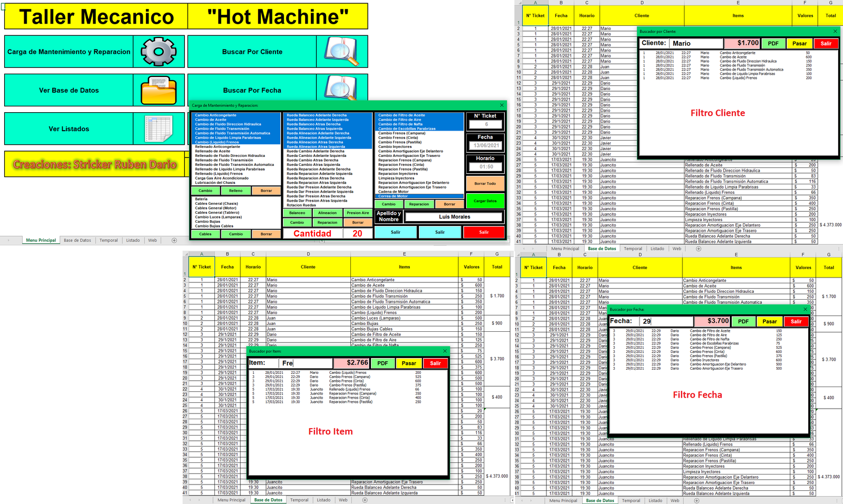The image size is (843, 504).
Task: Select Cadena de Motor list item
Action: (x=393, y=192)
